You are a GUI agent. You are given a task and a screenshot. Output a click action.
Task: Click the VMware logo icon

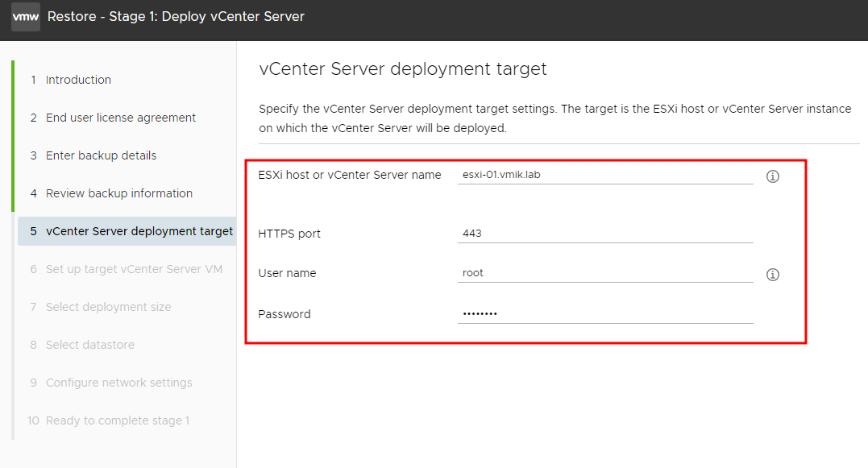26,17
